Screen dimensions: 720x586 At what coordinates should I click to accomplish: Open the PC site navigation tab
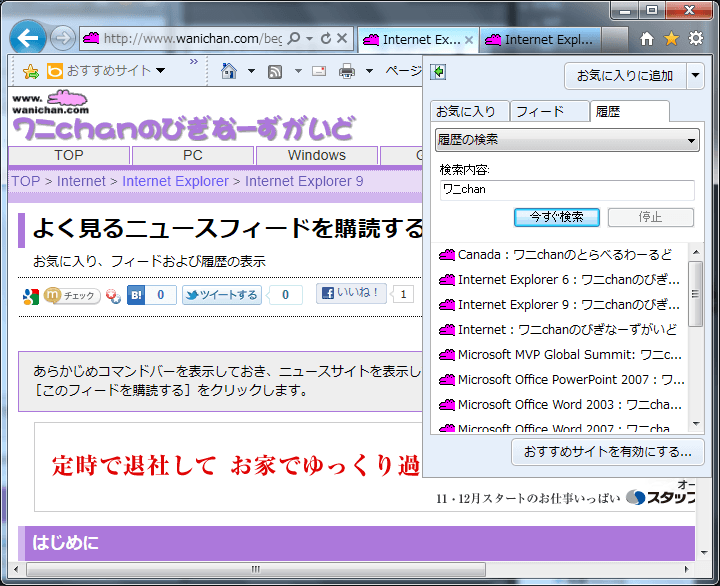pos(193,155)
